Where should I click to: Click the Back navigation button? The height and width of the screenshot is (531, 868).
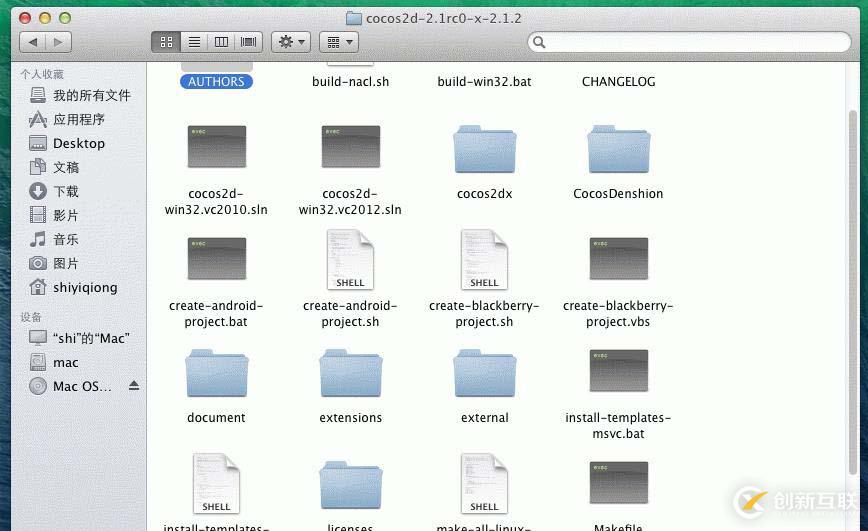pos(33,42)
